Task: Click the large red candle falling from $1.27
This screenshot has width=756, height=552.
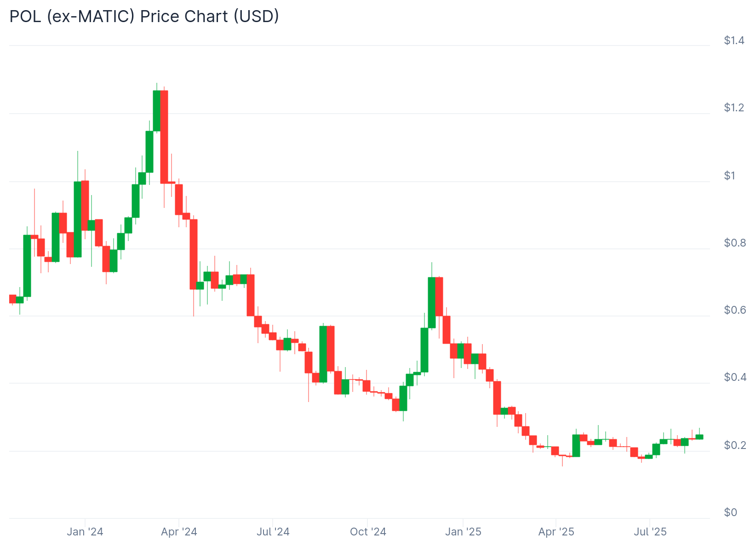Action: point(164,137)
